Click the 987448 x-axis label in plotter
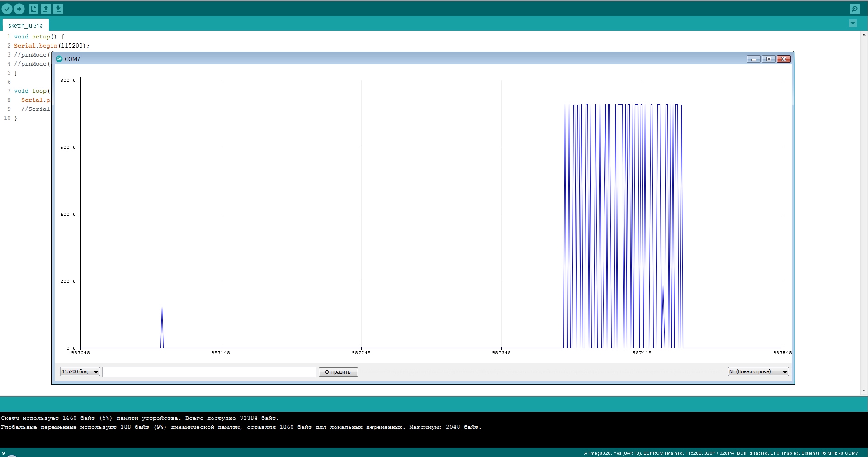Screen dimensions: 868x457 pos(642,353)
